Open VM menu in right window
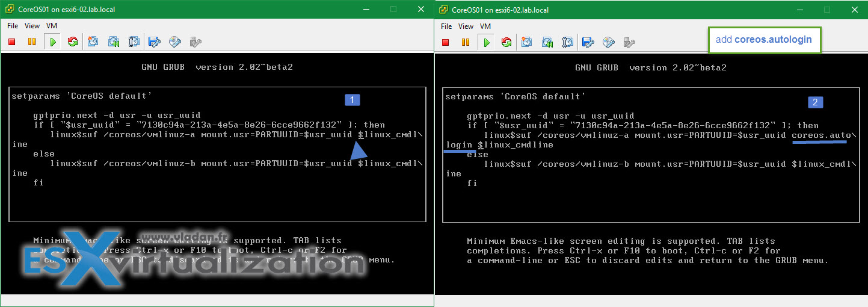This screenshot has height=307, width=868. click(x=485, y=26)
